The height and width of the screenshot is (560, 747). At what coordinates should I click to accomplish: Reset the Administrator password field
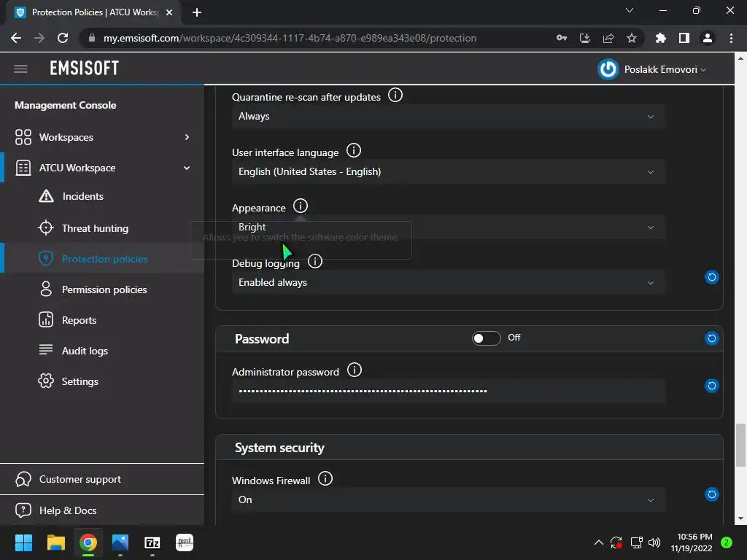[x=712, y=386]
